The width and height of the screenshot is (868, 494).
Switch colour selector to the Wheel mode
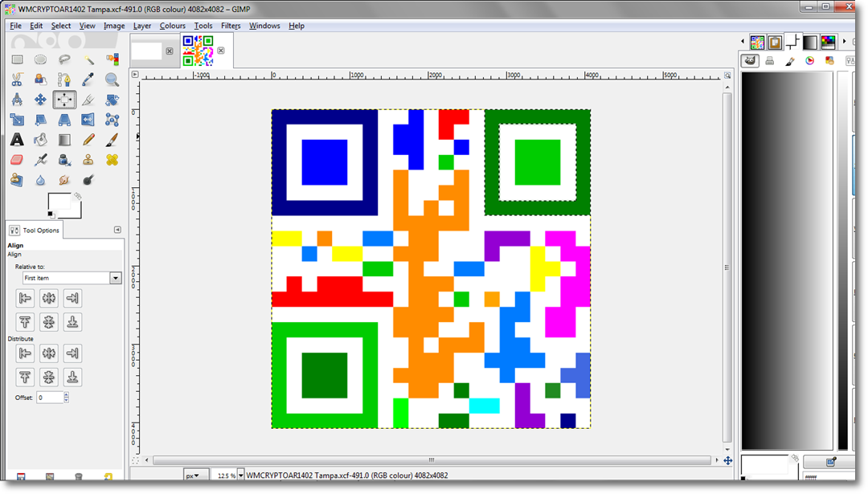(810, 61)
